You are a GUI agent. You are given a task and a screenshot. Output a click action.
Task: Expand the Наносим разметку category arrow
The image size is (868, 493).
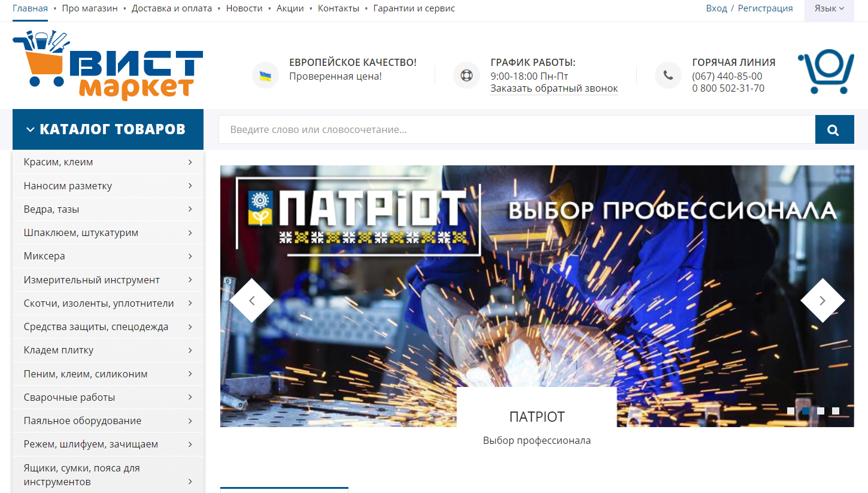tap(190, 186)
